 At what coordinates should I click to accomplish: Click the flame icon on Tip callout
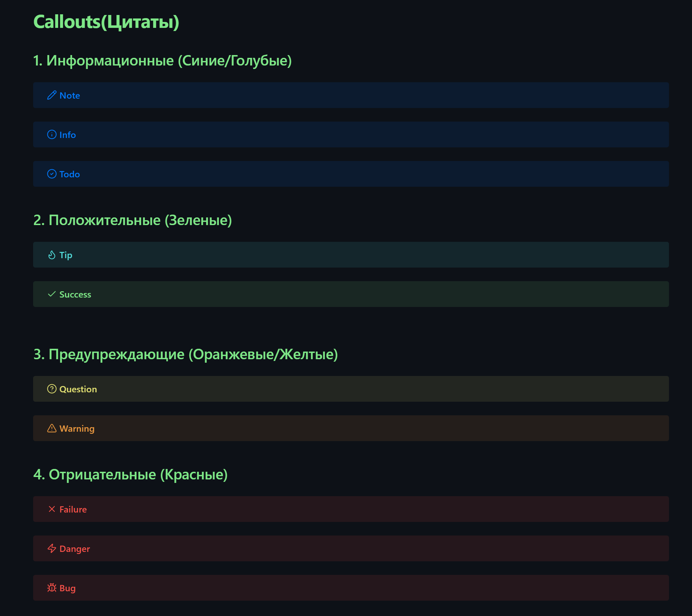point(52,255)
